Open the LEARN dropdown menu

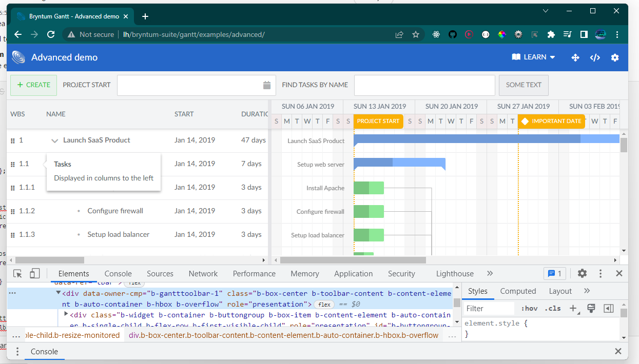[533, 57]
